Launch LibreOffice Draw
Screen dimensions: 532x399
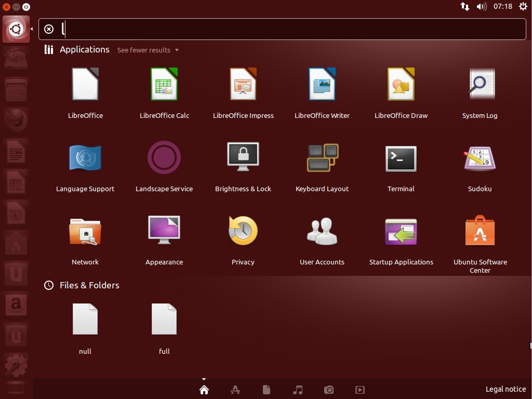401,85
